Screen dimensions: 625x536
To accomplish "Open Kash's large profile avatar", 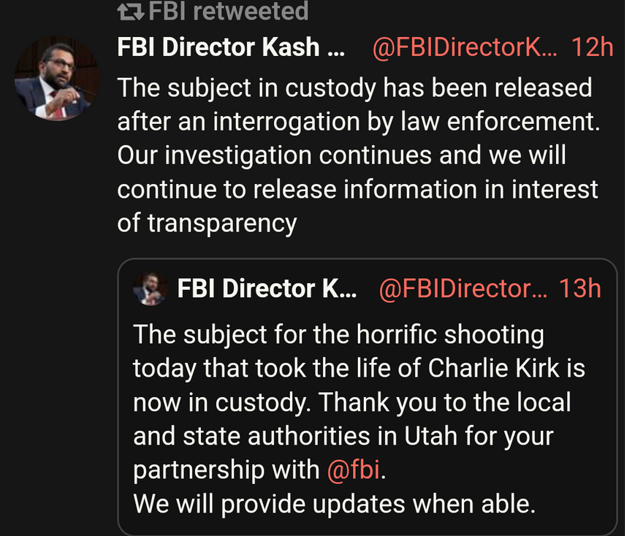I will (x=58, y=79).
